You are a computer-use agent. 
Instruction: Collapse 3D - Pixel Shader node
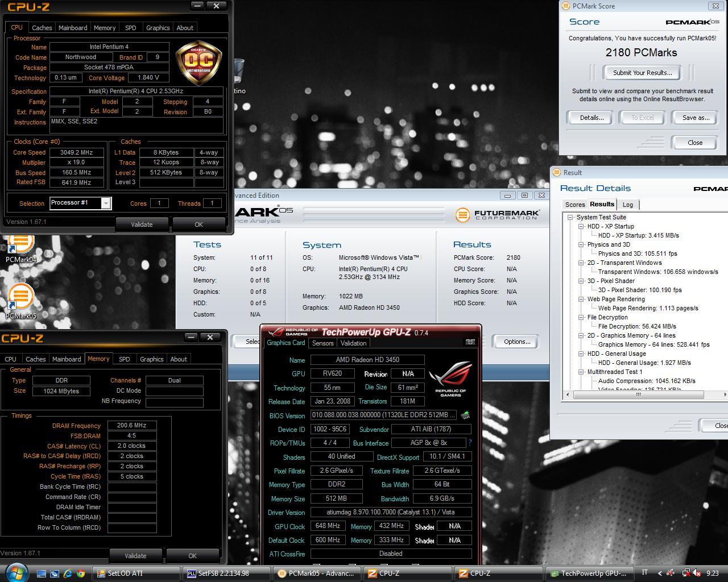pyautogui.click(x=581, y=281)
